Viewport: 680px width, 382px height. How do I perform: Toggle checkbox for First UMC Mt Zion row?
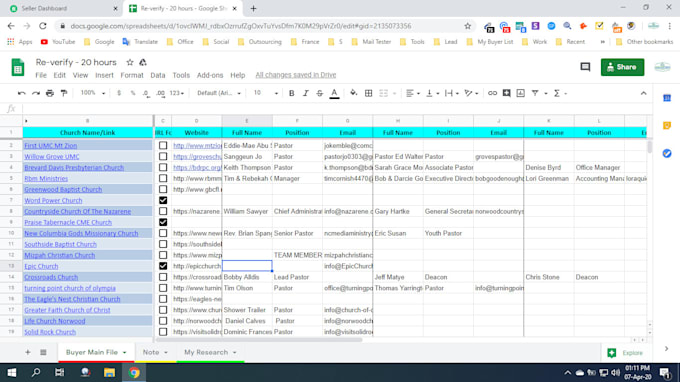[x=163, y=145]
